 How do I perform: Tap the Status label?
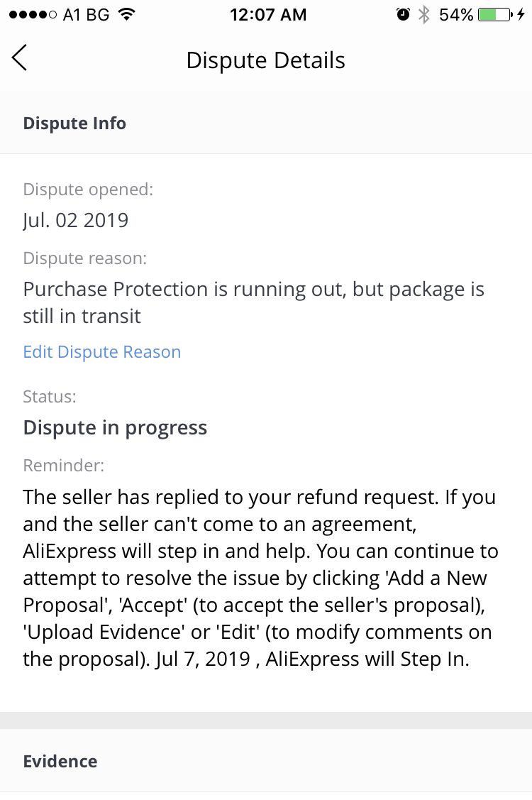[x=50, y=396]
